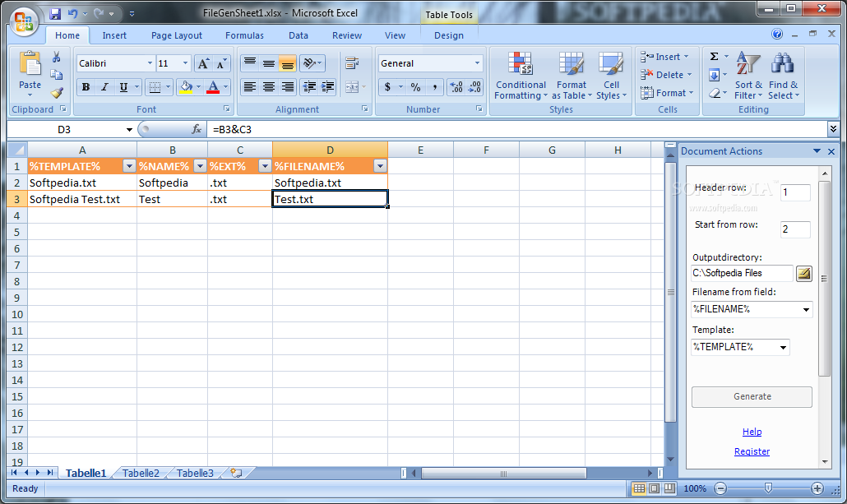847x504 pixels.
Task: Toggle Bottom Align for cell
Action: [x=287, y=64]
